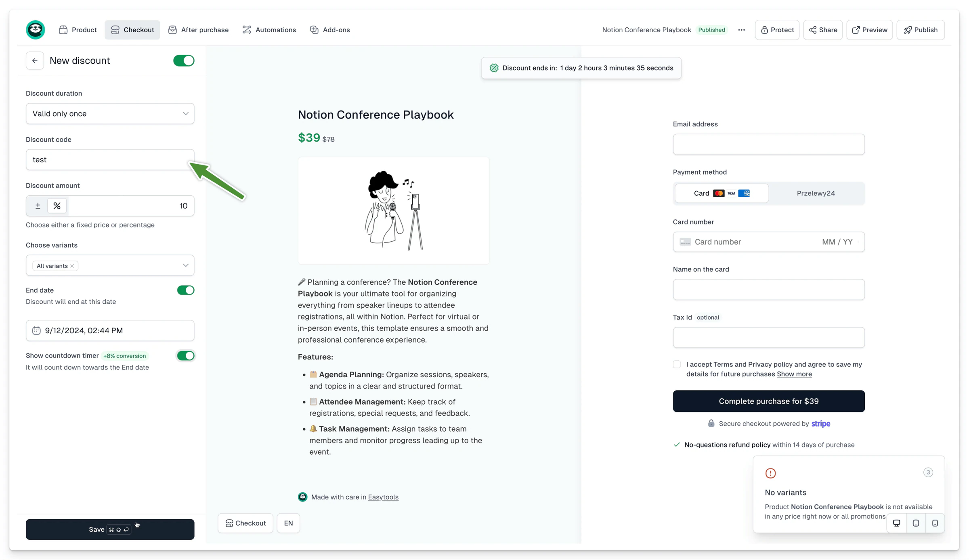Click the end date 9/12/2024 field
The width and height of the screenshot is (969, 560).
[x=110, y=330]
